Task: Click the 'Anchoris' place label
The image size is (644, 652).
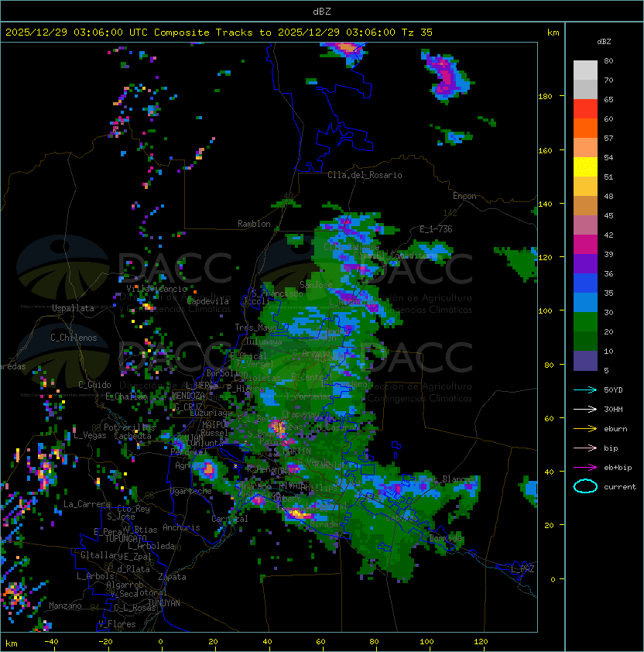Action: pyautogui.click(x=181, y=527)
